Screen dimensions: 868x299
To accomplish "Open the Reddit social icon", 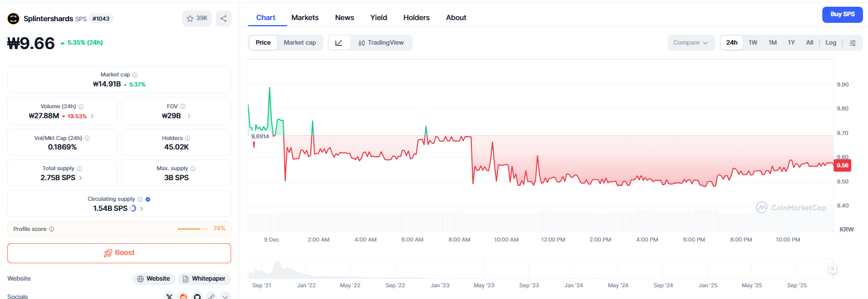I will coord(184,296).
